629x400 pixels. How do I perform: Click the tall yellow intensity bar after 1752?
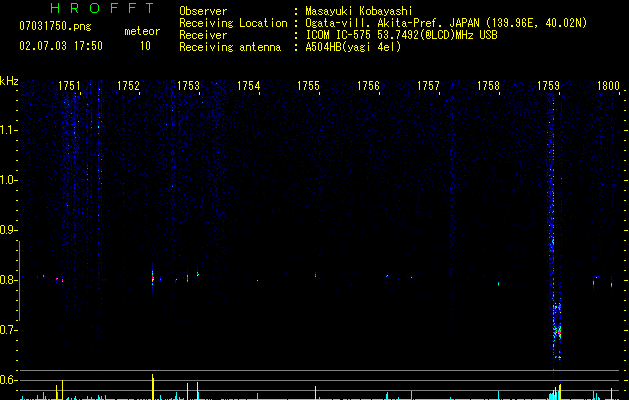coord(152,387)
